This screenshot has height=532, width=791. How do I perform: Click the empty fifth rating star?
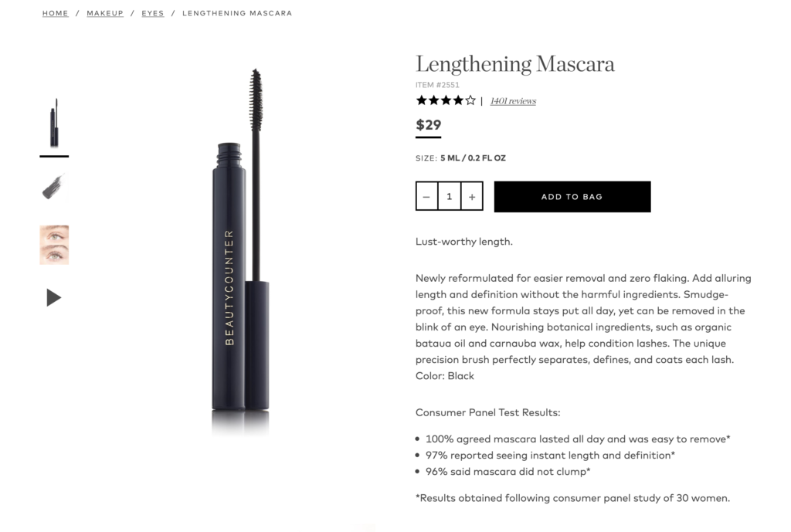pos(470,100)
